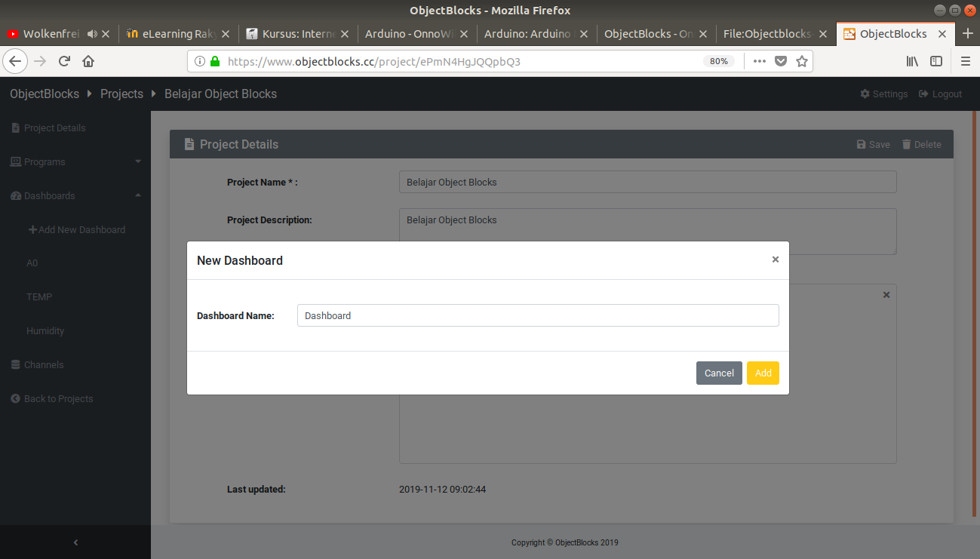
Task: Focus the Dashboard Name input field
Action: pyautogui.click(x=537, y=315)
